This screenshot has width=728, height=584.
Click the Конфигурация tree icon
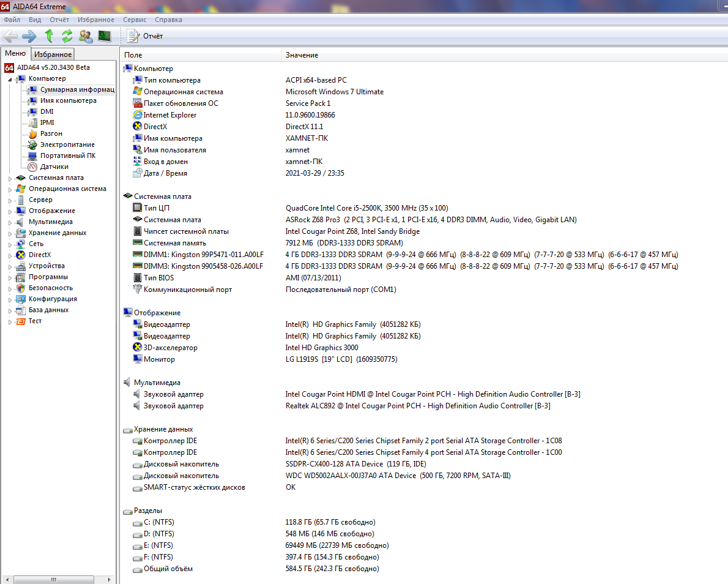pyautogui.click(x=21, y=299)
